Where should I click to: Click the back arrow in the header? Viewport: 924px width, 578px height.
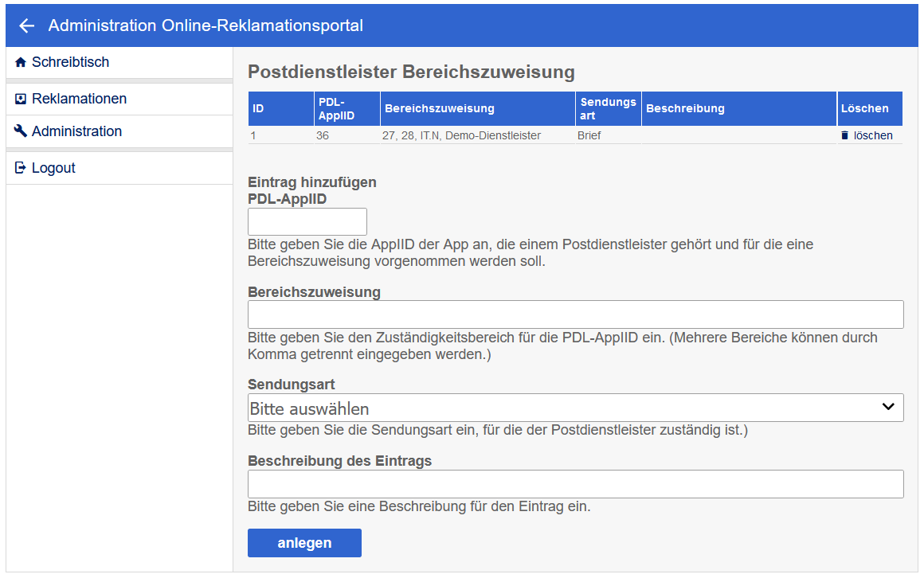[x=27, y=25]
